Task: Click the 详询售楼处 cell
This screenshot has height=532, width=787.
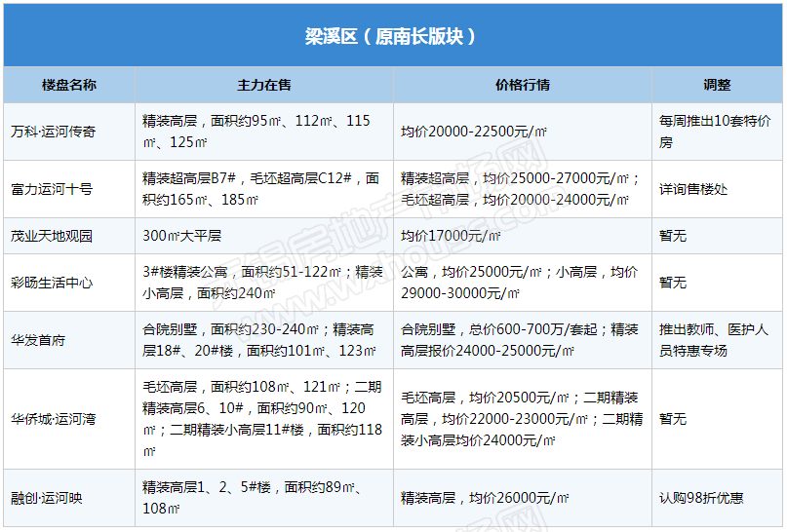Action: [693, 189]
